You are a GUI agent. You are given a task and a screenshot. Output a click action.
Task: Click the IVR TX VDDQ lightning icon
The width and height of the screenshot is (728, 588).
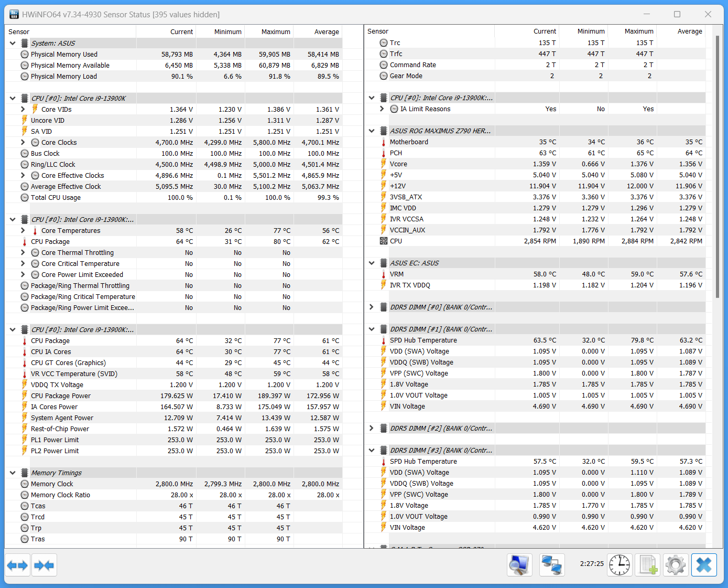click(384, 285)
